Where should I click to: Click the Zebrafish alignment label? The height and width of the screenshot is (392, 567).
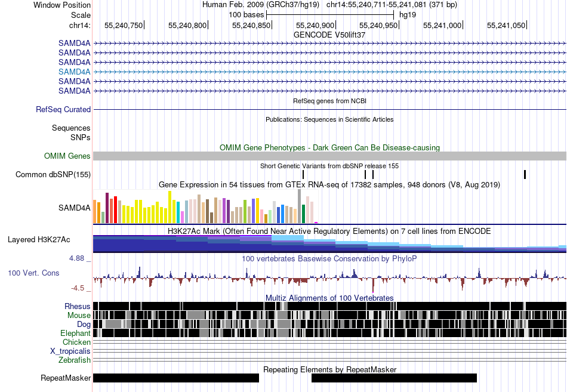tap(75, 360)
